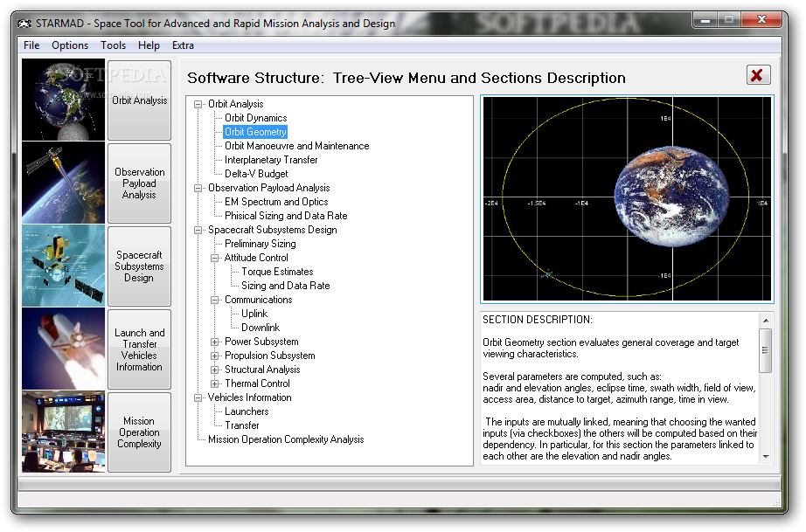Select Structural Analysis label in tree

262,370
